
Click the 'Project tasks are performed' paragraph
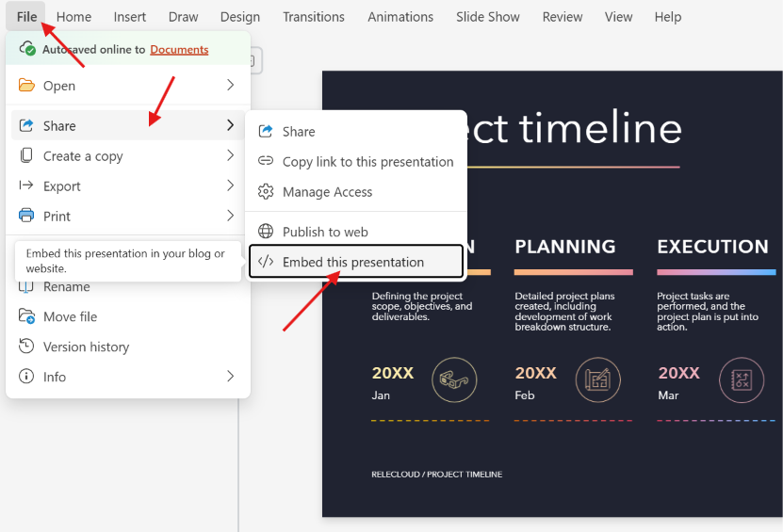click(x=708, y=312)
